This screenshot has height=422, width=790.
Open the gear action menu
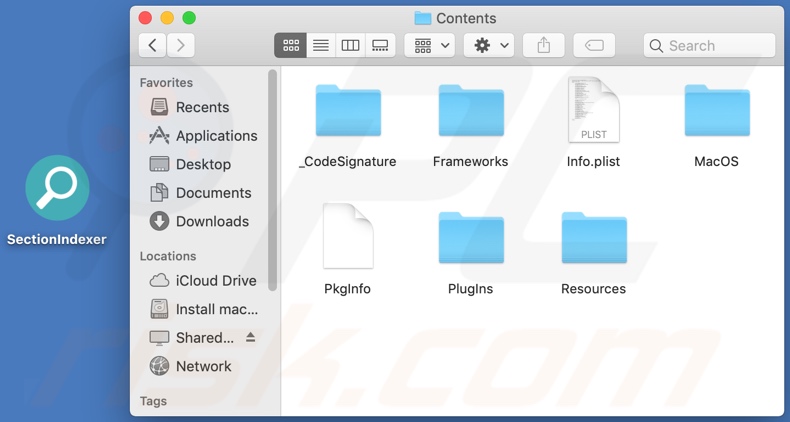(x=491, y=45)
